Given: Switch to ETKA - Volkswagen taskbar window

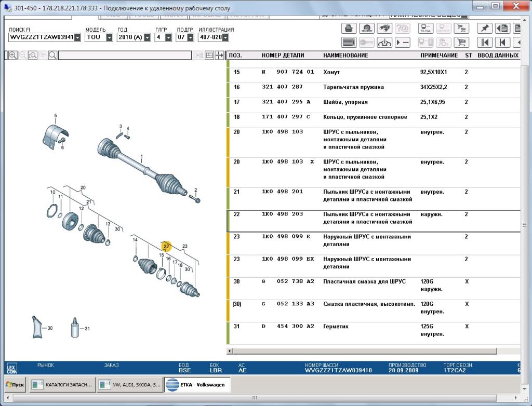Looking at the screenshot, I should coord(197,385).
